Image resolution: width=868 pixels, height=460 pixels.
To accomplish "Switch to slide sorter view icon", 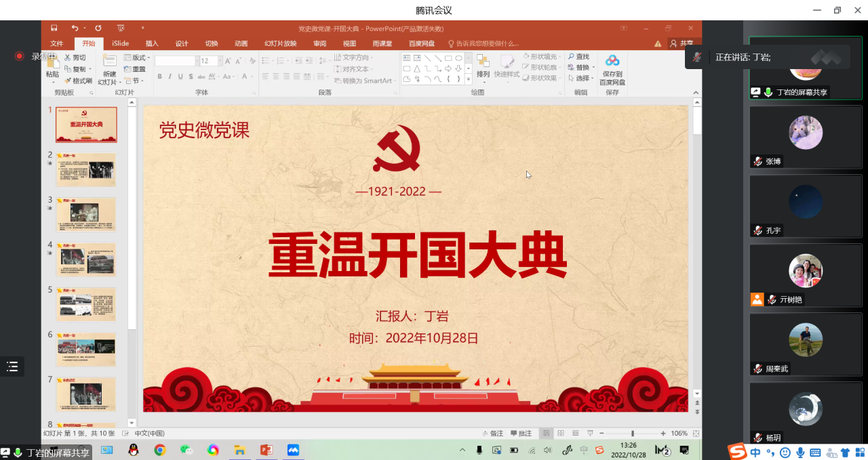I will pos(560,434).
